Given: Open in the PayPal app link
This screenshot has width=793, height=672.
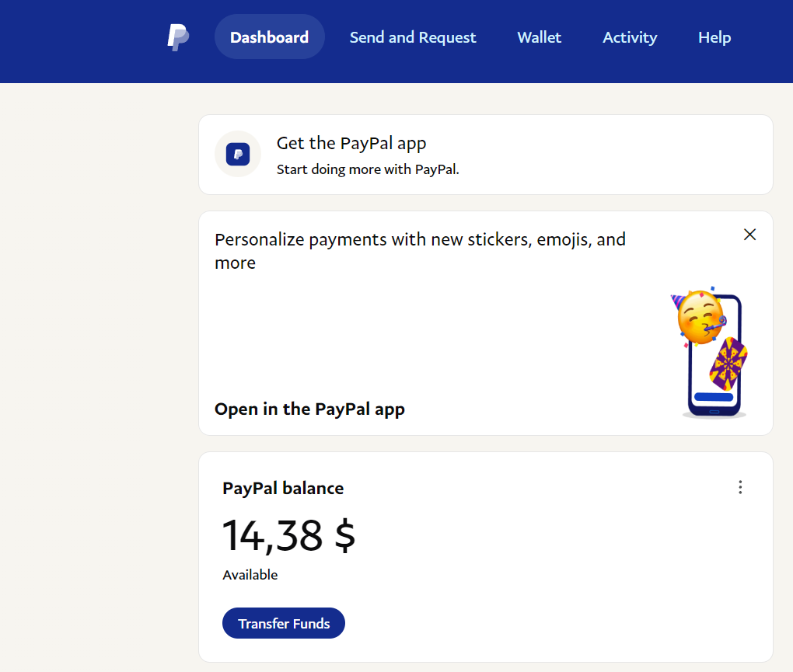Looking at the screenshot, I should pyautogui.click(x=309, y=409).
